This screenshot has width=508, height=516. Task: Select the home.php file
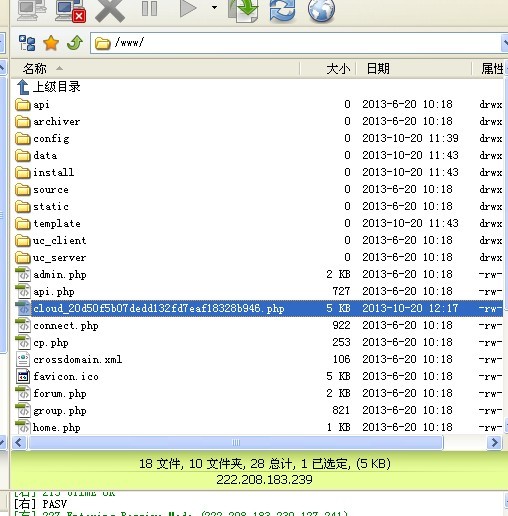257,427
